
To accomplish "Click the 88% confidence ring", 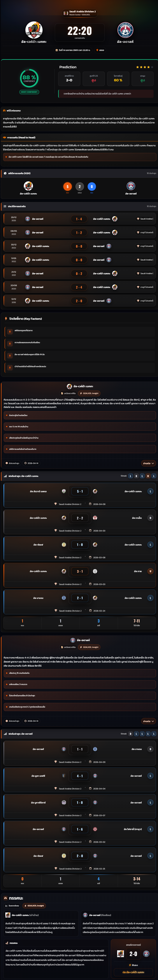I will coord(29,78).
